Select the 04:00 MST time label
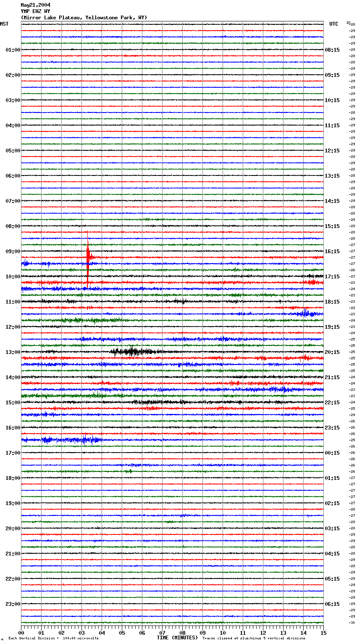 point(13,126)
